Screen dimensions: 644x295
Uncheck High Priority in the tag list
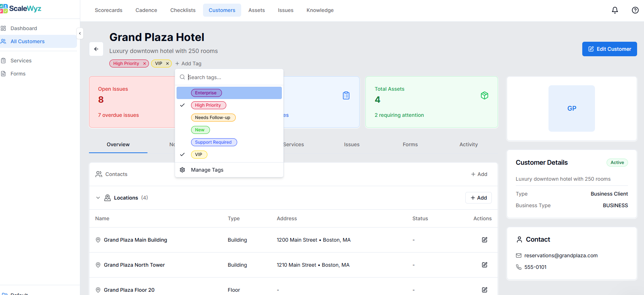click(208, 105)
